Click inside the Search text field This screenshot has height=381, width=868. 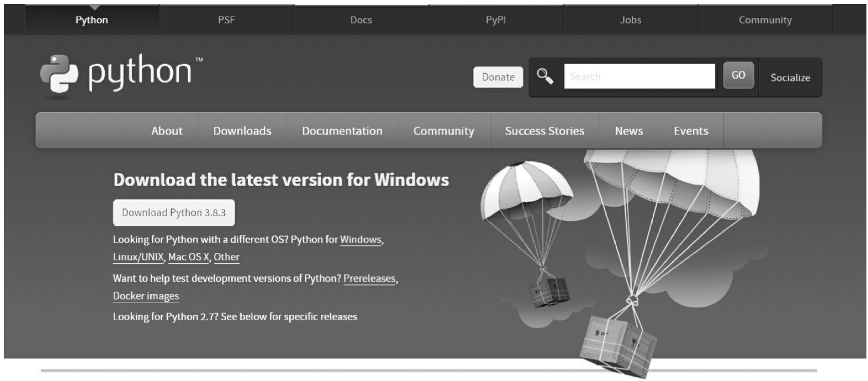pyautogui.click(x=639, y=77)
